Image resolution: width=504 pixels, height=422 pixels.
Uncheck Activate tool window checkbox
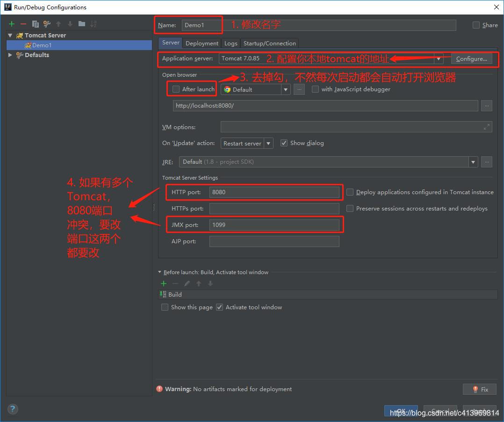pos(219,307)
